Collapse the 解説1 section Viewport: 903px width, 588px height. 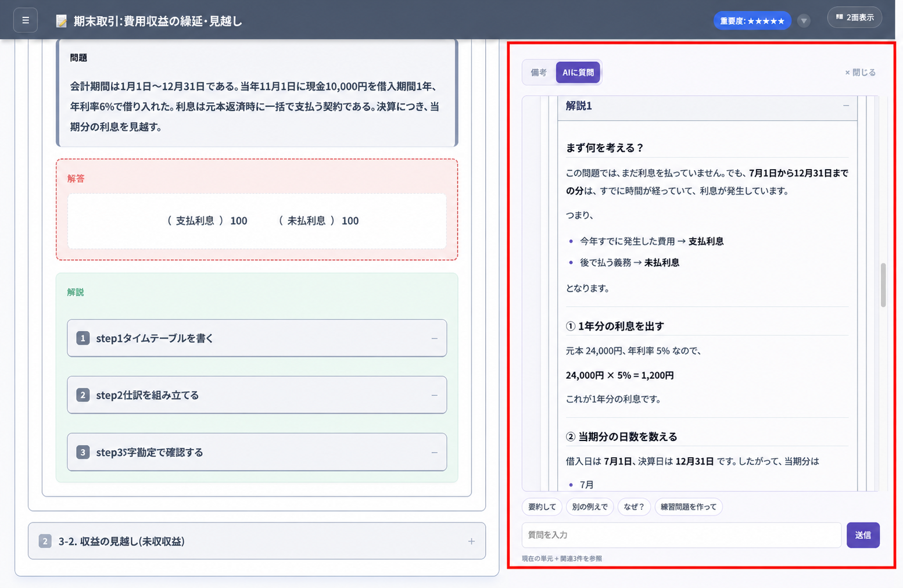(846, 106)
